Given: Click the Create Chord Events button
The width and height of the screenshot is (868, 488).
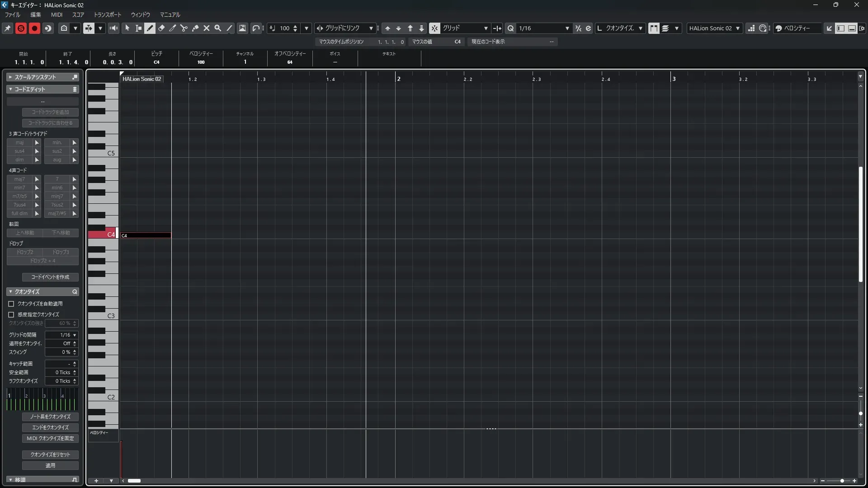Looking at the screenshot, I should point(50,277).
